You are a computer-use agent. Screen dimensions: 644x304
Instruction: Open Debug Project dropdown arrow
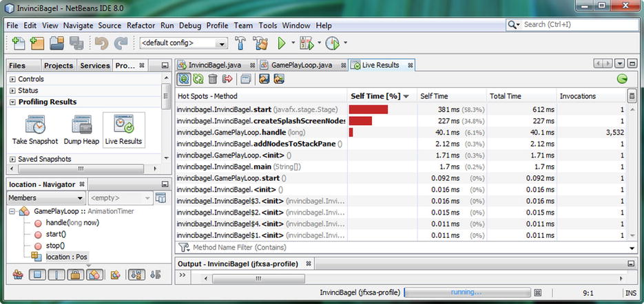coord(319,43)
